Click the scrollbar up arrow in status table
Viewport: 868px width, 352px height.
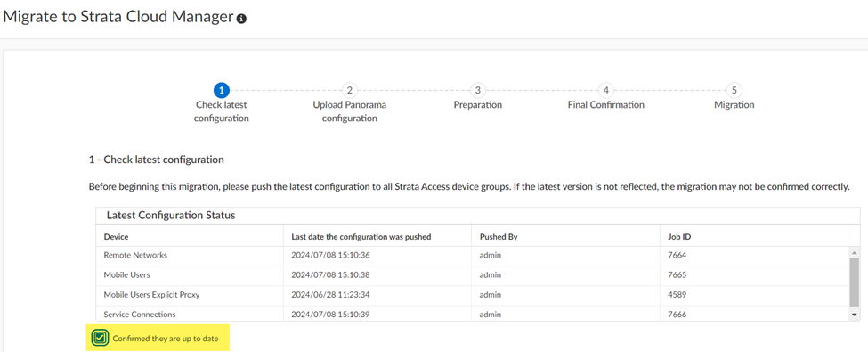tap(854, 252)
